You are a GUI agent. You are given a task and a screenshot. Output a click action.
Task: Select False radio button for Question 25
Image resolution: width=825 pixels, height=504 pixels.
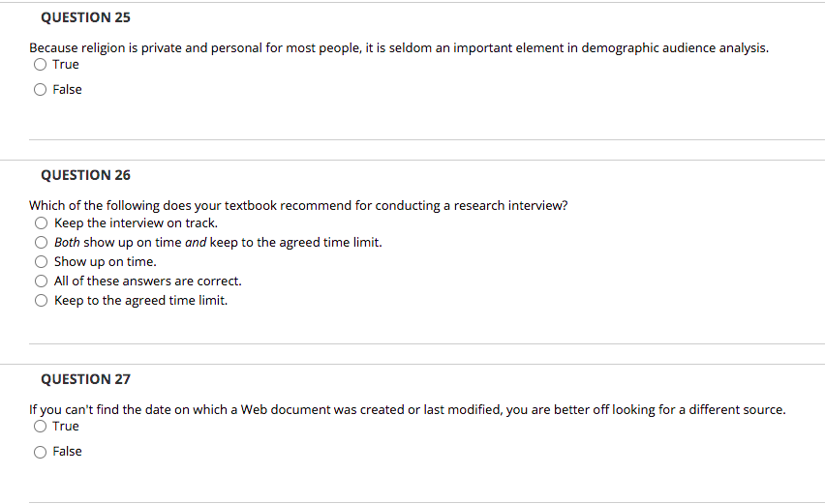click(40, 90)
